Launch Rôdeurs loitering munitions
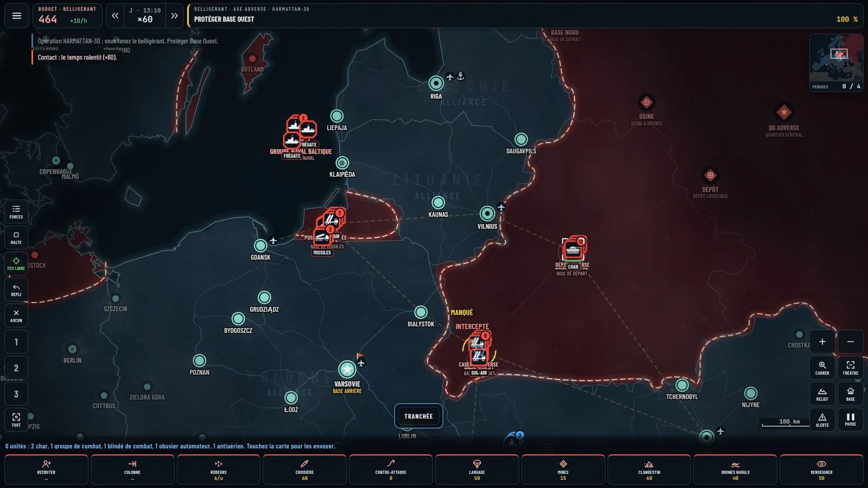The image size is (868, 488). click(219, 470)
